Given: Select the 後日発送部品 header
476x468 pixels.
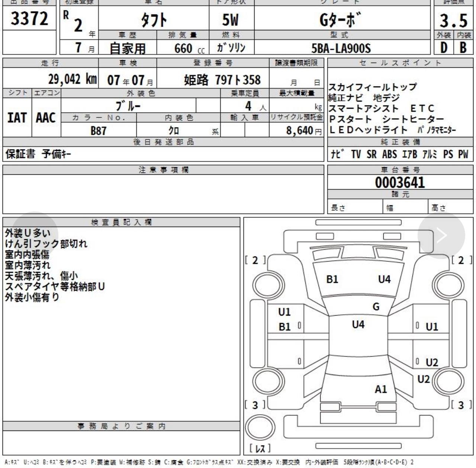Looking at the screenshot, I should 164,142.
